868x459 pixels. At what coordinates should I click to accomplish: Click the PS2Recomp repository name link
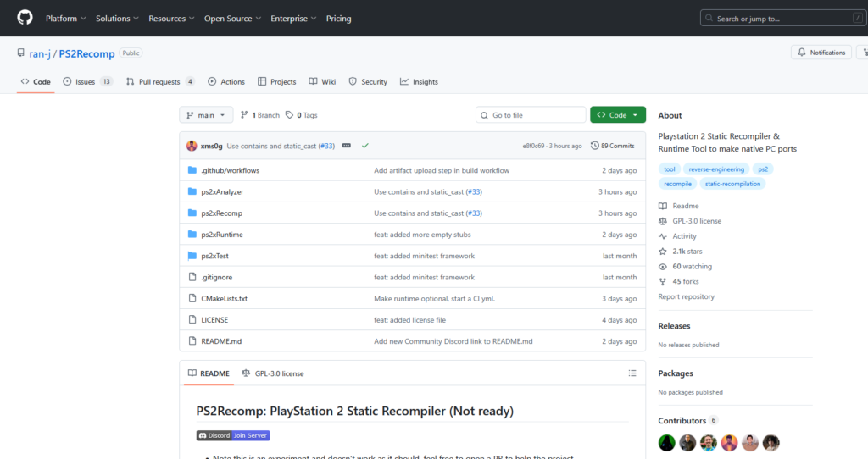click(87, 53)
